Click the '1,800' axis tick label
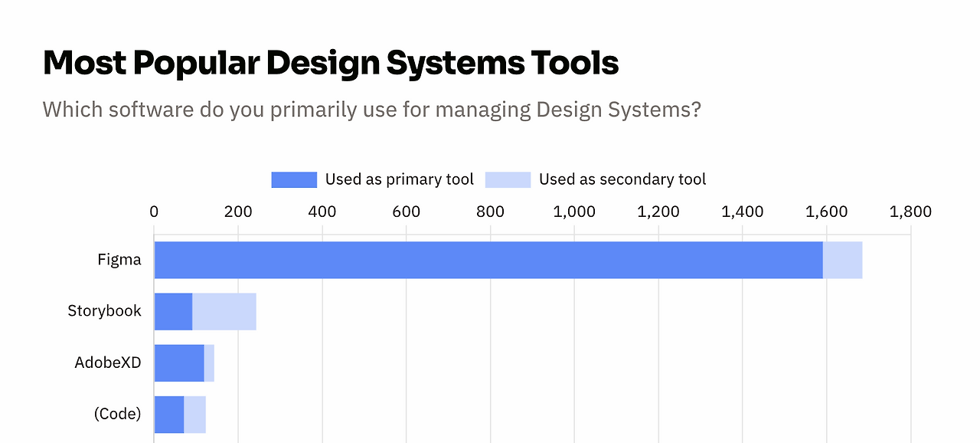The width and height of the screenshot is (980, 443). pyautogui.click(x=911, y=212)
